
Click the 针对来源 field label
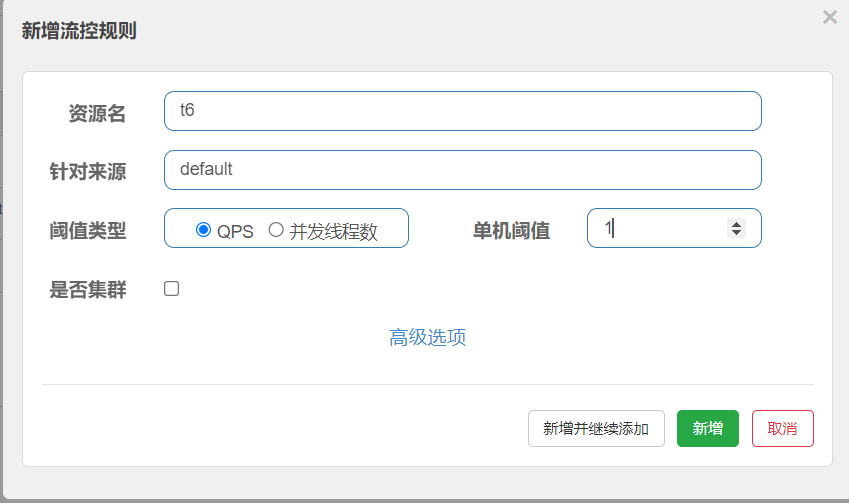[x=88, y=171]
